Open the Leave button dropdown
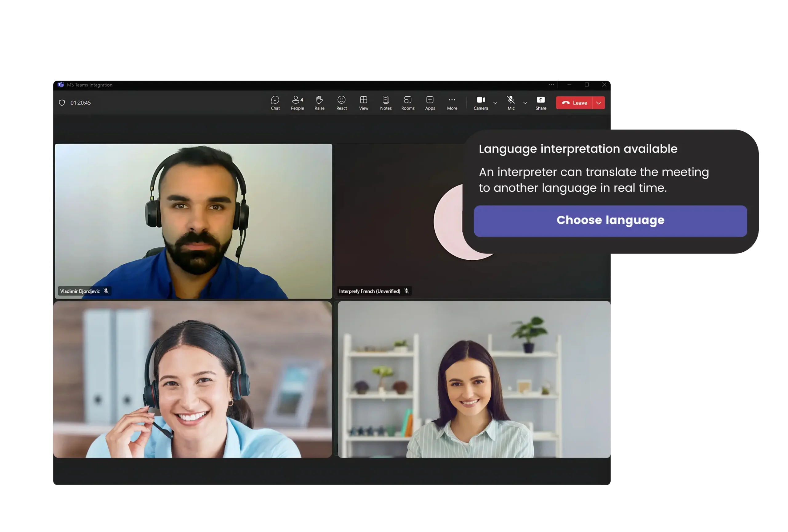The image size is (788, 532). point(598,103)
